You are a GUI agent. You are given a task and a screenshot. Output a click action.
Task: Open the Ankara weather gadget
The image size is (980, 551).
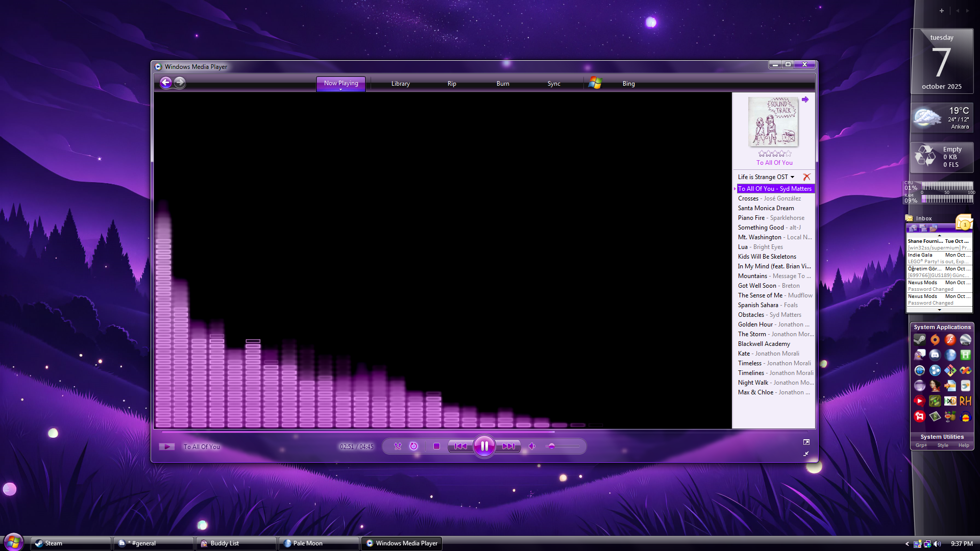coord(942,118)
